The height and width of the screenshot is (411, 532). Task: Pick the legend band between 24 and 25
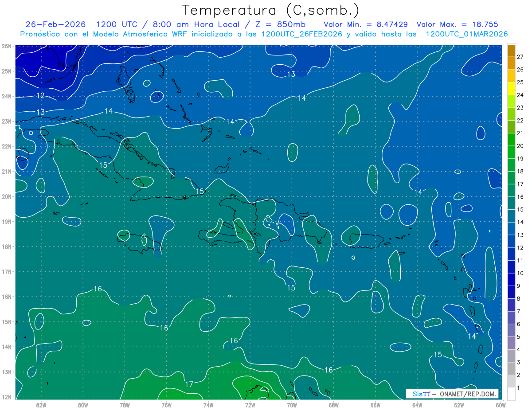coord(511,88)
